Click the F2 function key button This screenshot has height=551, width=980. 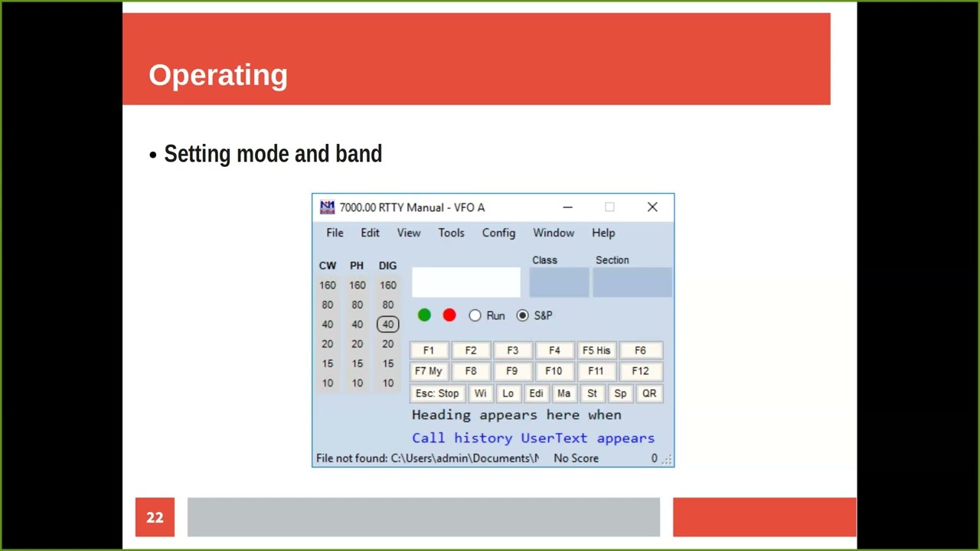coord(471,350)
